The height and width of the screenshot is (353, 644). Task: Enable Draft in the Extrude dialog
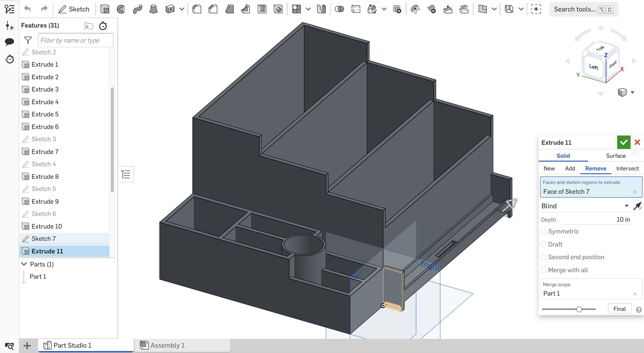coord(544,244)
